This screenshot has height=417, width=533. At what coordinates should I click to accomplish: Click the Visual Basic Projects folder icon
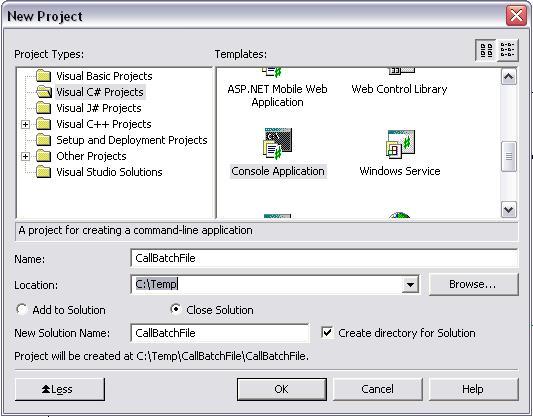tap(44, 76)
